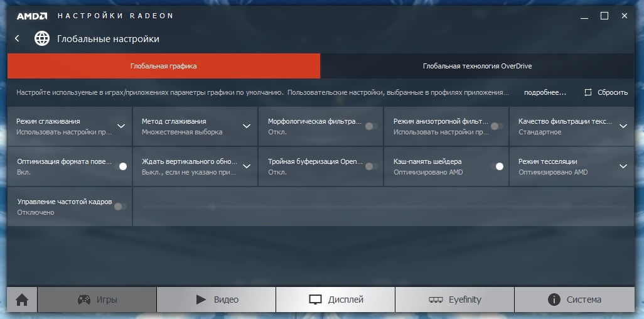Click the info icon for Система
Viewport: 644px width, 319px height.
554,300
